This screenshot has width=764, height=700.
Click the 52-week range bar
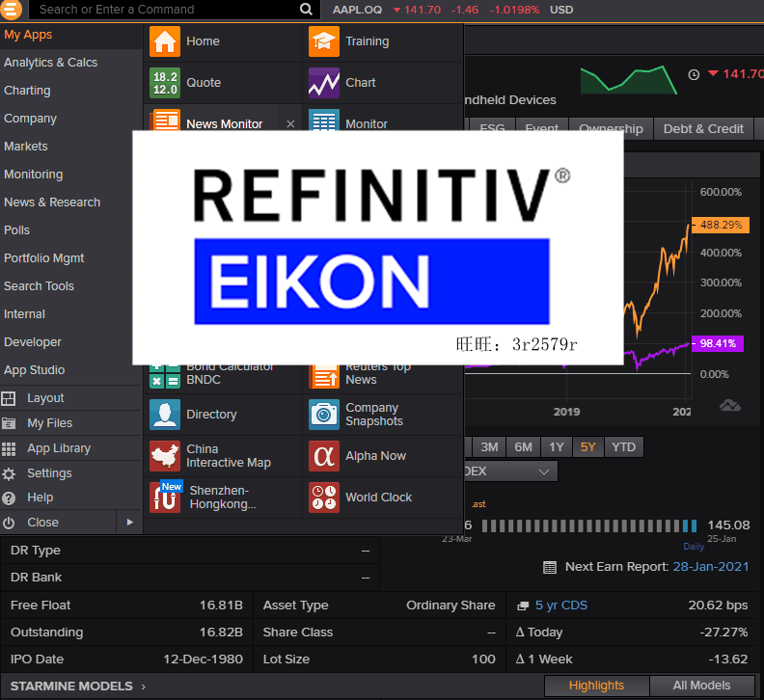[x=589, y=526]
